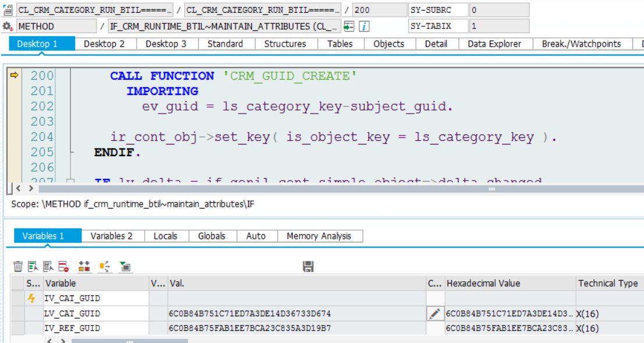Open the Locals tab
This screenshot has height=343, width=644.
coord(166,236)
